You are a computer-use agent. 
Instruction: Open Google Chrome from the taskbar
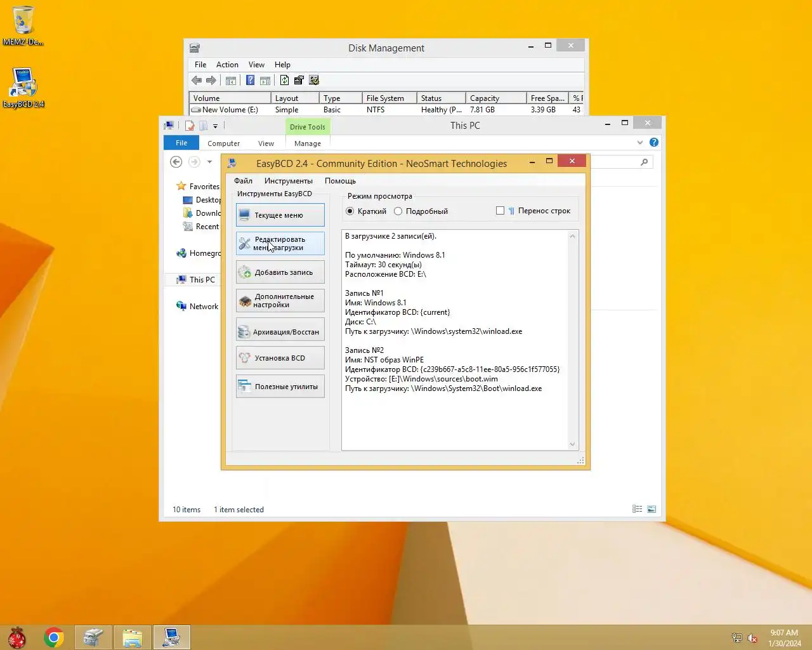pyautogui.click(x=54, y=637)
